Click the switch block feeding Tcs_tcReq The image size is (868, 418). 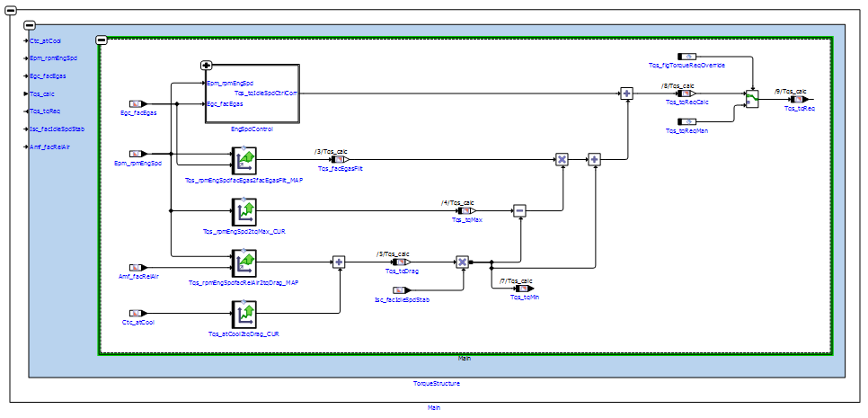pyautogui.click(x=751, y=99)
